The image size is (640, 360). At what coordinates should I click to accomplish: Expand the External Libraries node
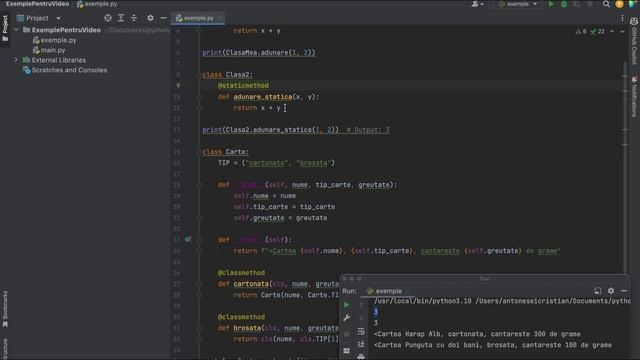click(16, 60)
